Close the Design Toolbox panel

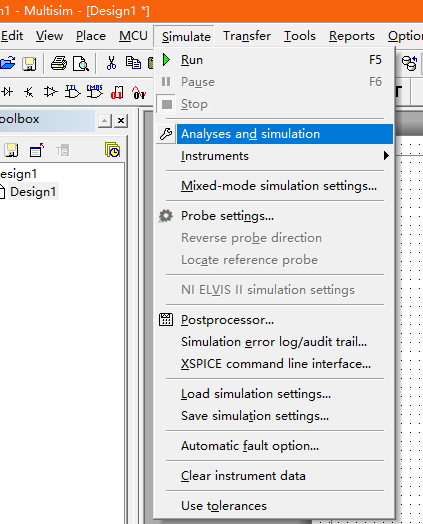pyautogui.click(x=121, y=121)
